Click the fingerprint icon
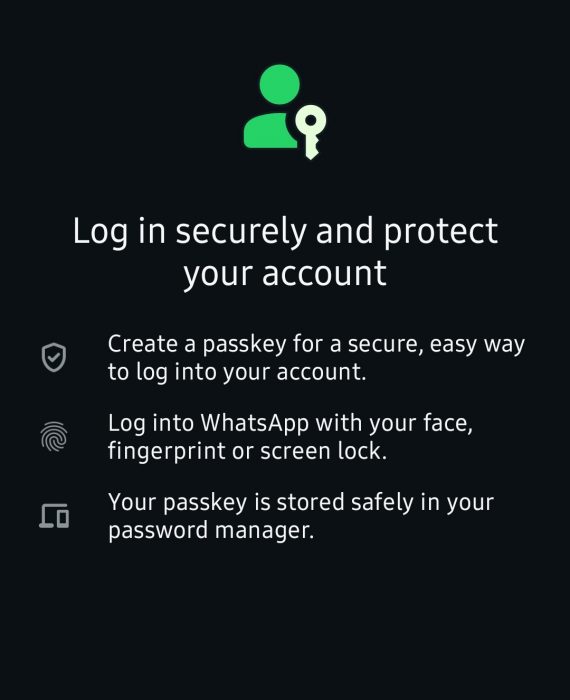The image size is (570, 700). (x=54, y=437)
